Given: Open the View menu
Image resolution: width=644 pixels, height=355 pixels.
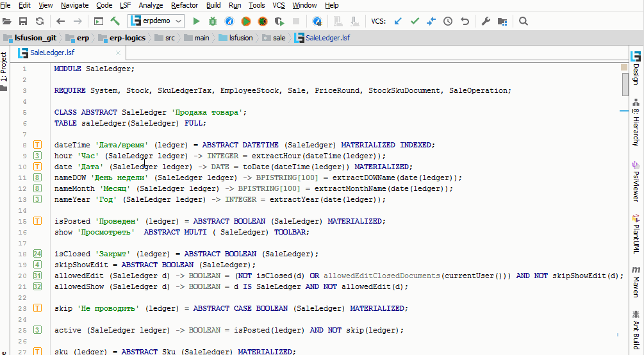Looking at the screenshot, I should 45,5.
